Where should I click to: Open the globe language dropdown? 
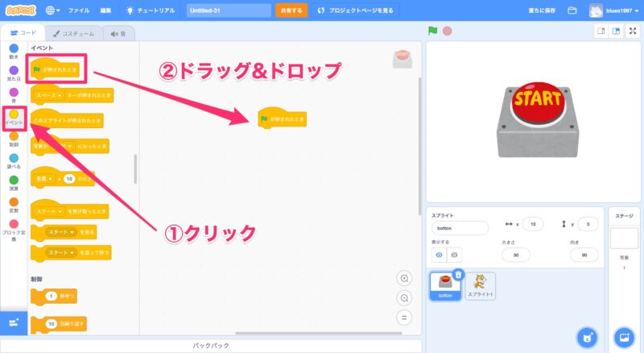(54, 10)
